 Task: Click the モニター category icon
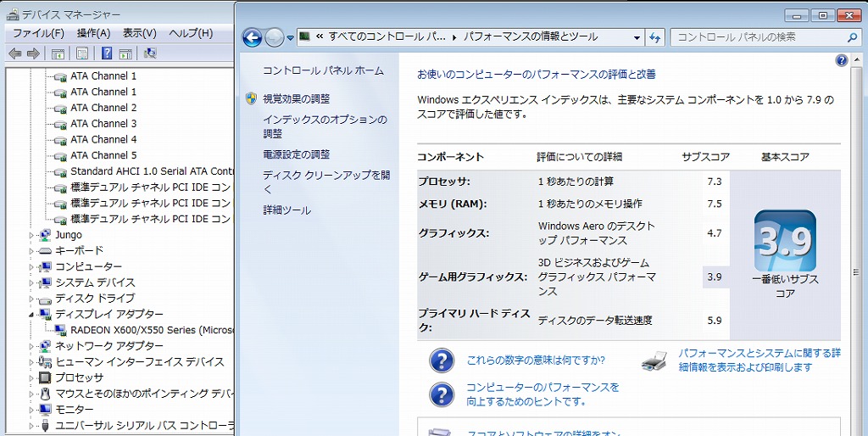pyautogui.click(x=46, y=410)
